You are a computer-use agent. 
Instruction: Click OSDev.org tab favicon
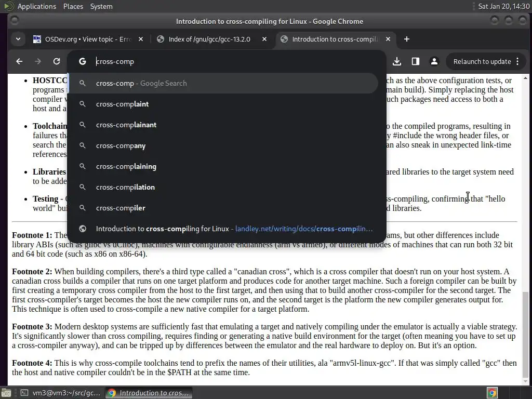click(x=37, y=39)
